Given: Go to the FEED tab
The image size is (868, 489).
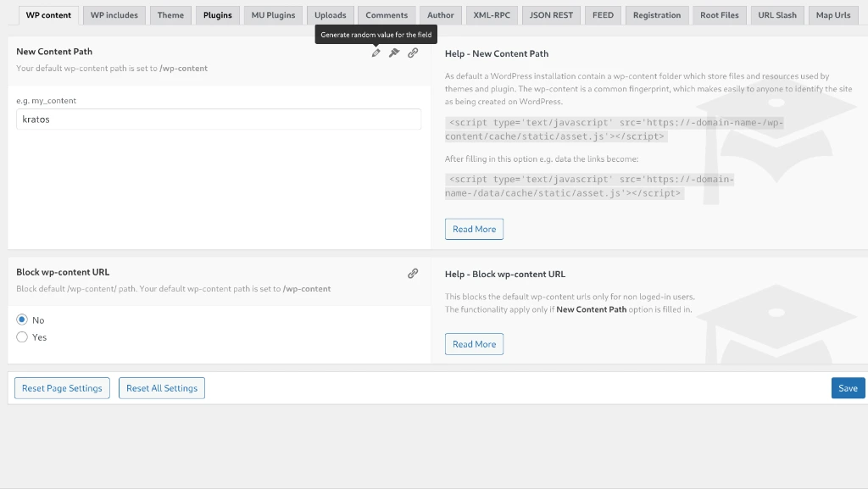Looking at the screenshot, I should pyautogui.click(x=603, y=15).
